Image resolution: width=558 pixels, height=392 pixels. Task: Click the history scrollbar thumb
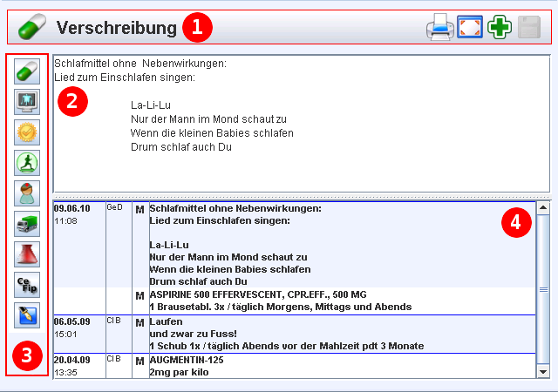(x=543, y=289)
